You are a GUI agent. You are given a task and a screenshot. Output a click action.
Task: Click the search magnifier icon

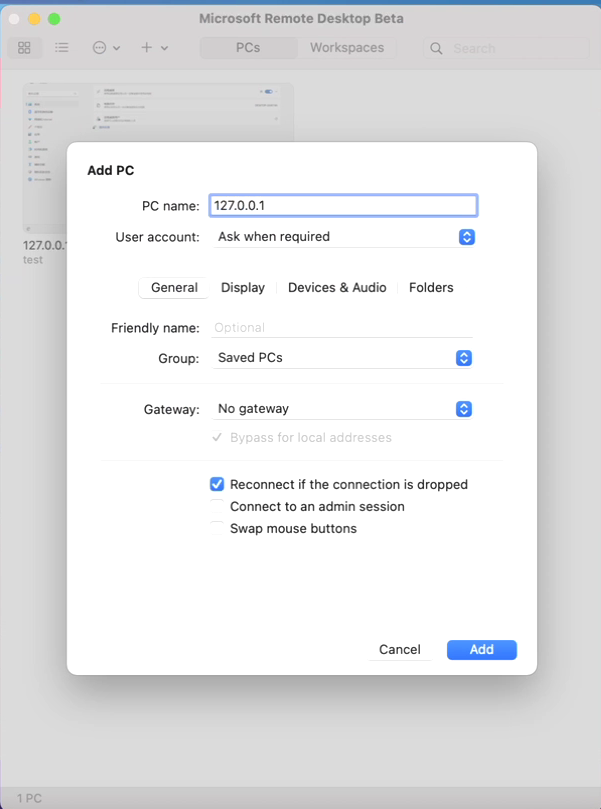coord(436,48)
